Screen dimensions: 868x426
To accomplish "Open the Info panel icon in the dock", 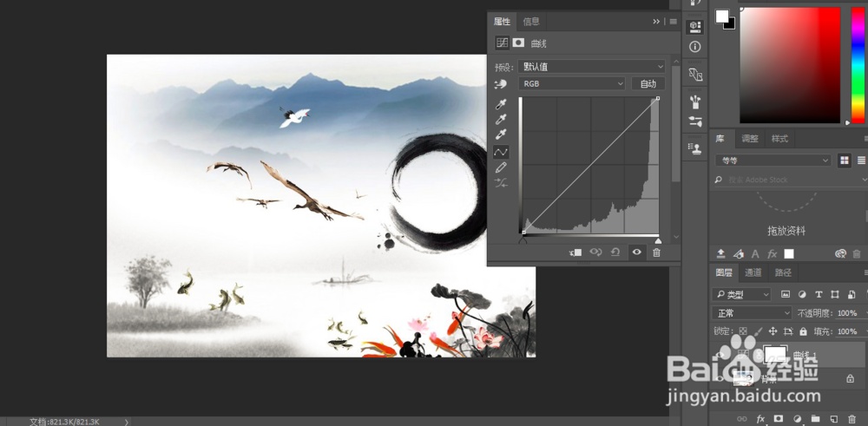I will coord(694,47).
